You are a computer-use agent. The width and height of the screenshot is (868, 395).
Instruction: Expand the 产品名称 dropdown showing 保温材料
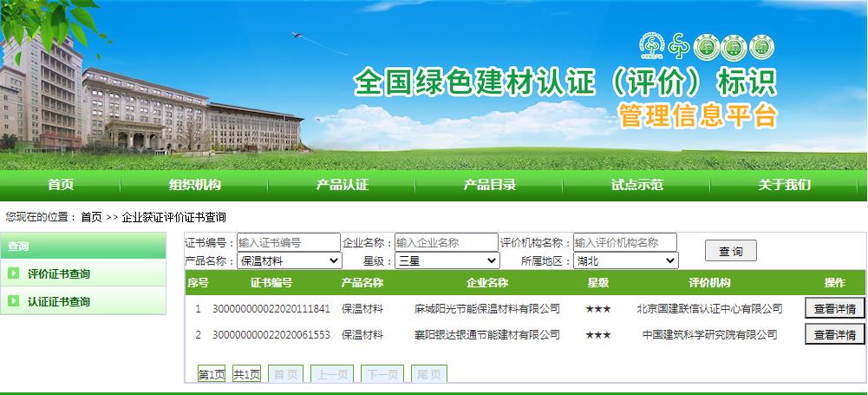(x=290, y=260)
